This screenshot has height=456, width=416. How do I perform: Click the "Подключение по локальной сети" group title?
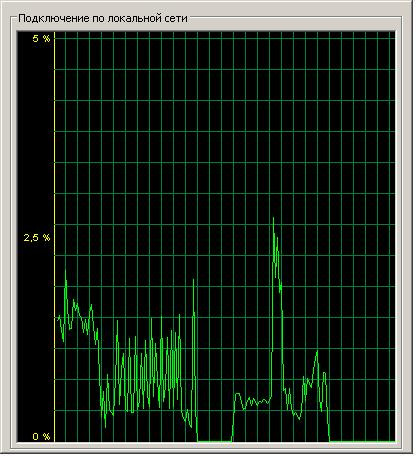[103, 18]
